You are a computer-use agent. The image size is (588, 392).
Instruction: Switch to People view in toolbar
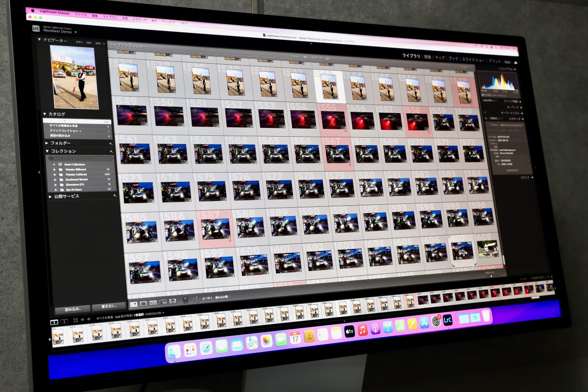172,300
